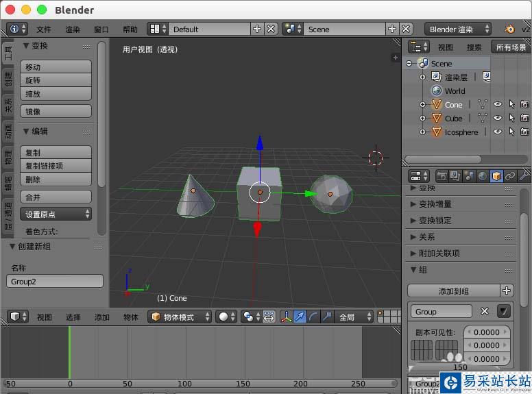Click the Group2 name input field
The width and height of the screenshot is (532, 394).
point(55,281)
